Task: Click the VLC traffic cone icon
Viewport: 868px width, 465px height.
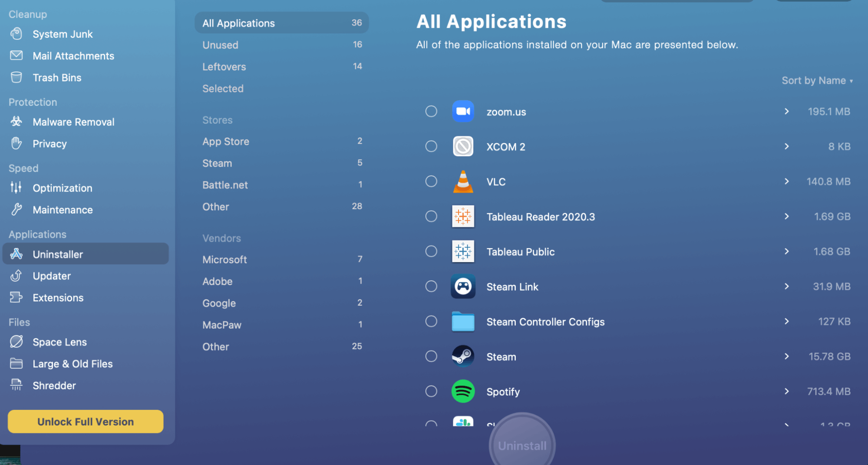Action: [463, 182]
